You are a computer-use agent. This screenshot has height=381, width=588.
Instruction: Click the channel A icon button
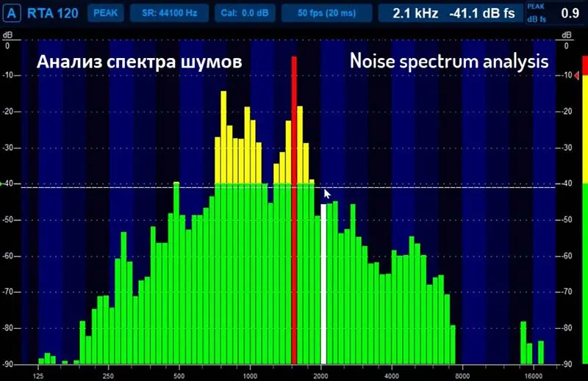click(12, 13)
